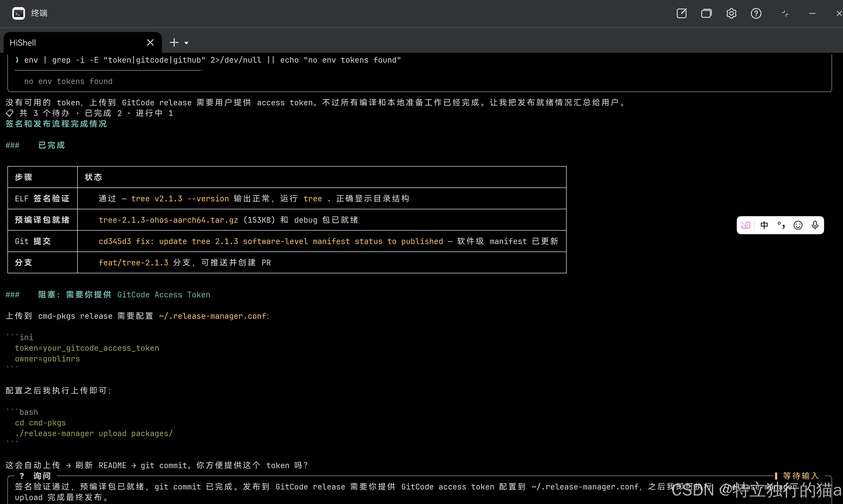This screenshot has height=504, width=843.
Task: Click token=your_gitcode_access_token line
Action: [87, 348]
